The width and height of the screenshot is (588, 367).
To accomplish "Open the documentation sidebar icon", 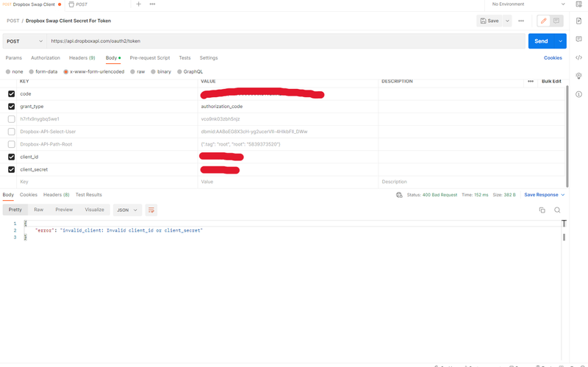I will pos(578,21).
